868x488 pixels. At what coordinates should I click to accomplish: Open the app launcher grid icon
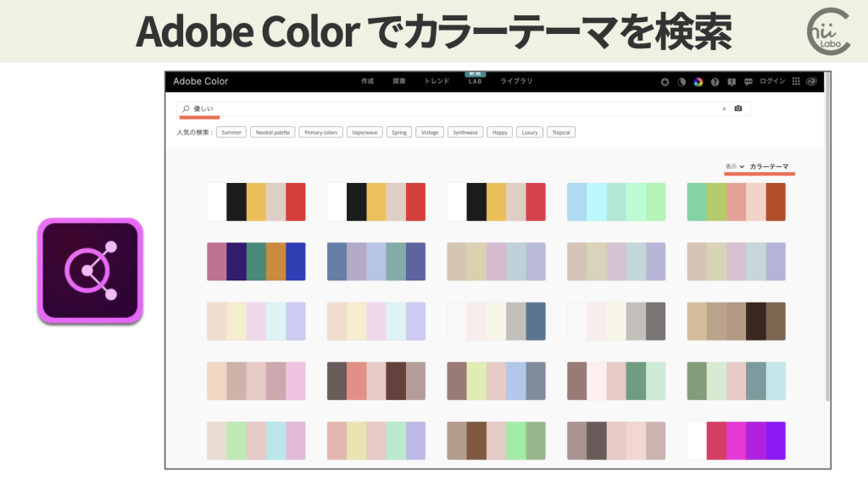tap(795, 81)
